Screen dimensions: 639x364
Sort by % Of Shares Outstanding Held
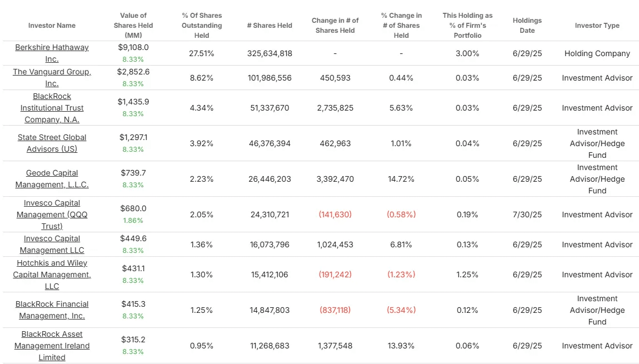point(202,25)
